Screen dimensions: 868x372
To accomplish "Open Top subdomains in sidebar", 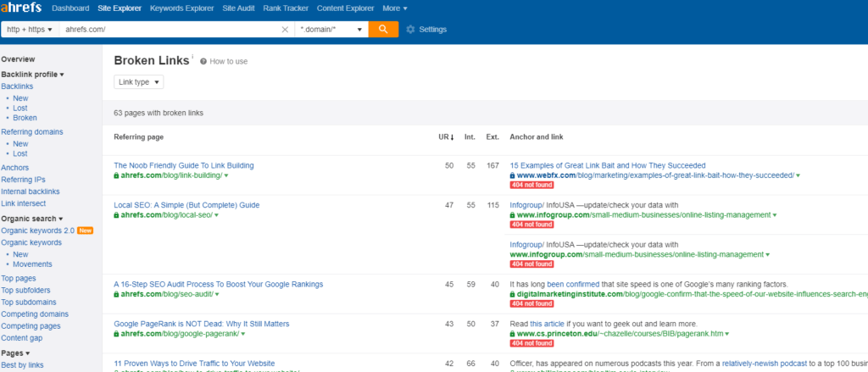I will (x=29, y=303).
